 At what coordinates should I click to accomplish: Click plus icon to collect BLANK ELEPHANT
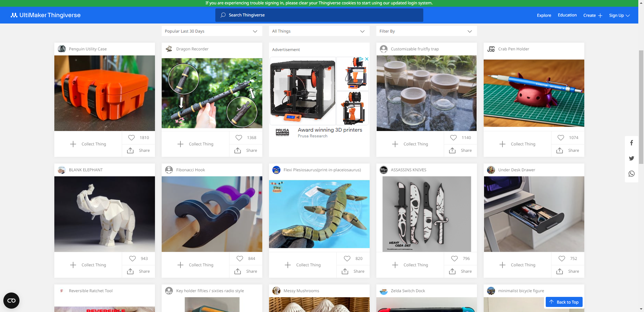pyautogui.click(x=73, y=265)
